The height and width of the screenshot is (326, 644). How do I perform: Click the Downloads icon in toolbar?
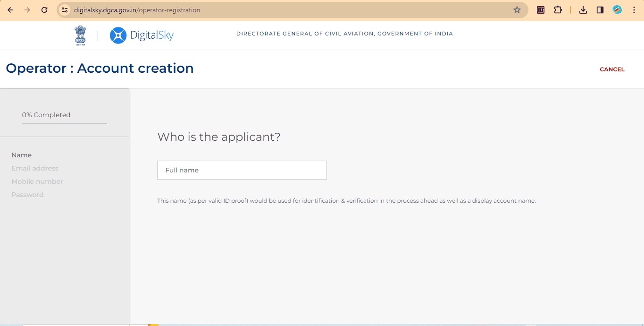click(x=583, y=9)
